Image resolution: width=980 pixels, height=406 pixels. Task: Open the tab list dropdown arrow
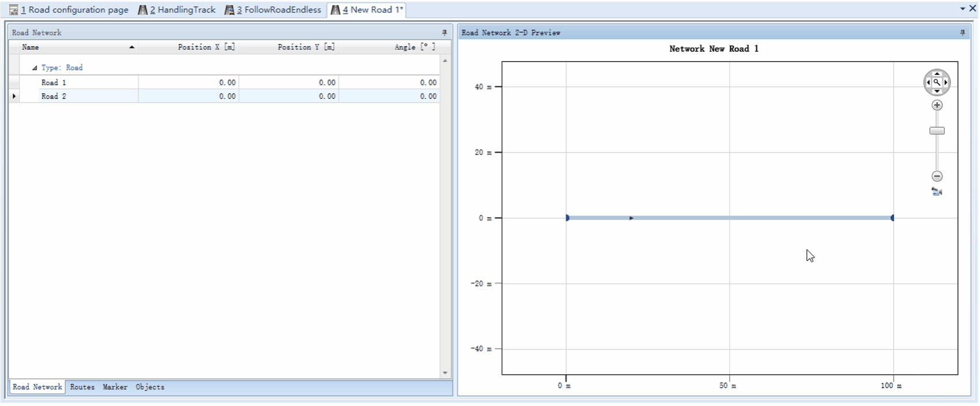click(x=962, y=9)
